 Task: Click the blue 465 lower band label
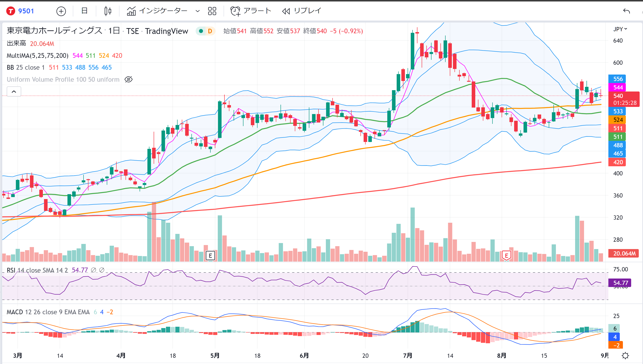coord(617,154)
